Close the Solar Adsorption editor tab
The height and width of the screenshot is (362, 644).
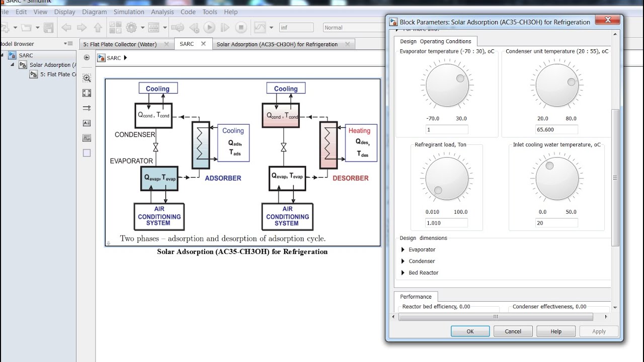tap(347, 44)
